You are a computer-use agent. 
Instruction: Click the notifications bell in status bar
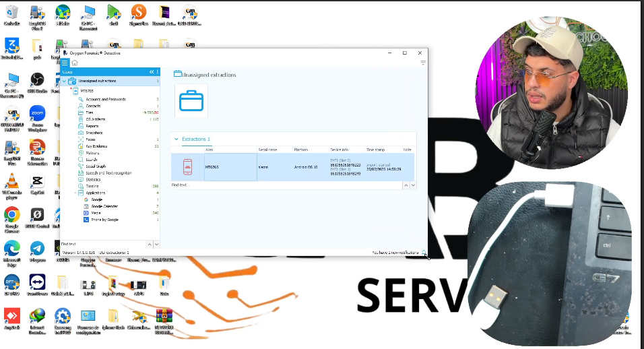tap(424, 253)
